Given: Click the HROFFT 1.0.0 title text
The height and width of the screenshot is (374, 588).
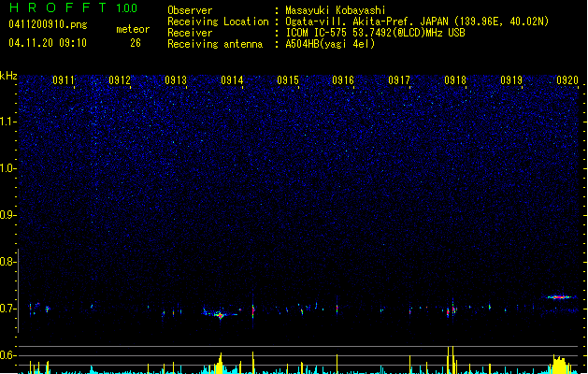Looking at the screenshot, I should click(74, 7).
